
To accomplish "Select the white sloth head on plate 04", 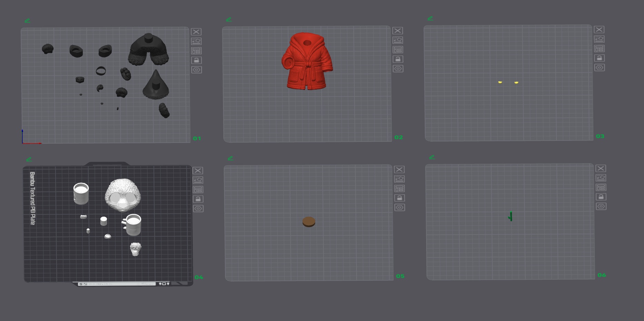I will (x=123, y=195).
